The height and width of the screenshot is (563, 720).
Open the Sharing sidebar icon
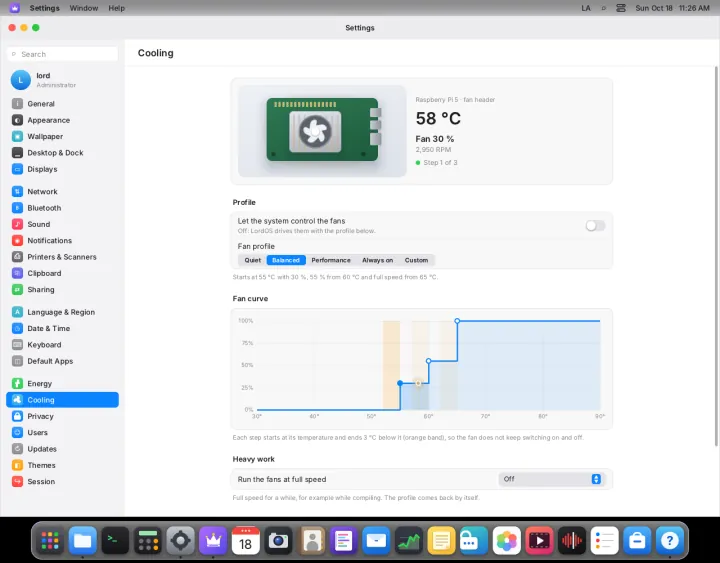(17, 289)
